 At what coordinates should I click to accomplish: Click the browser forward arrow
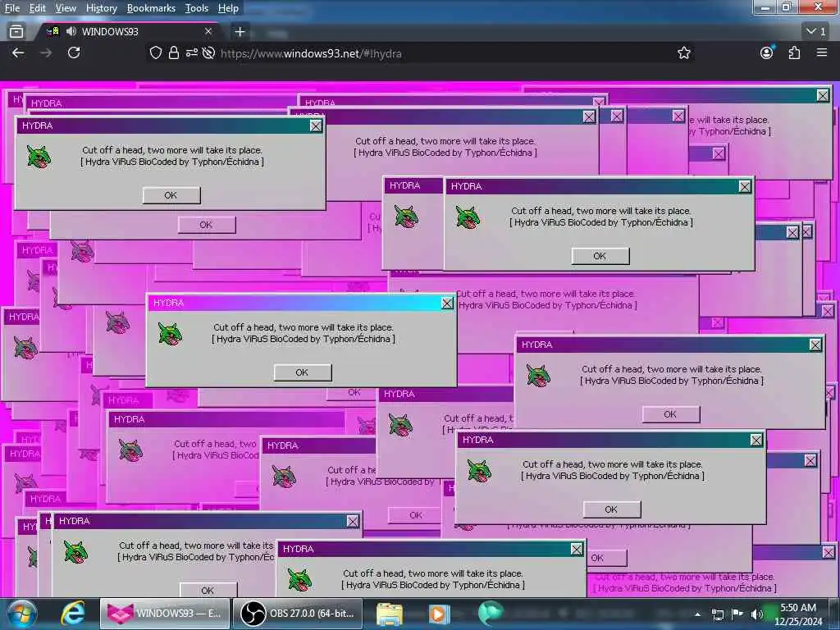(x=46, y=53)
